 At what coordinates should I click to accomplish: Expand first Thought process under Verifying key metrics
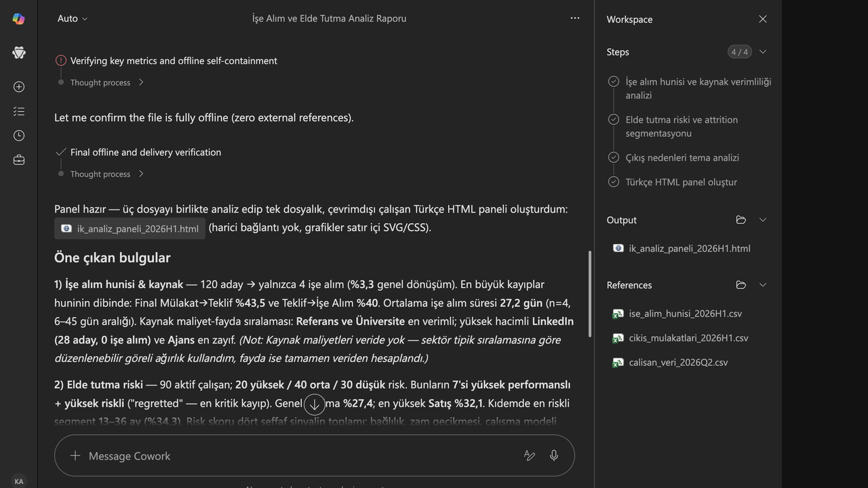[106, 82]
